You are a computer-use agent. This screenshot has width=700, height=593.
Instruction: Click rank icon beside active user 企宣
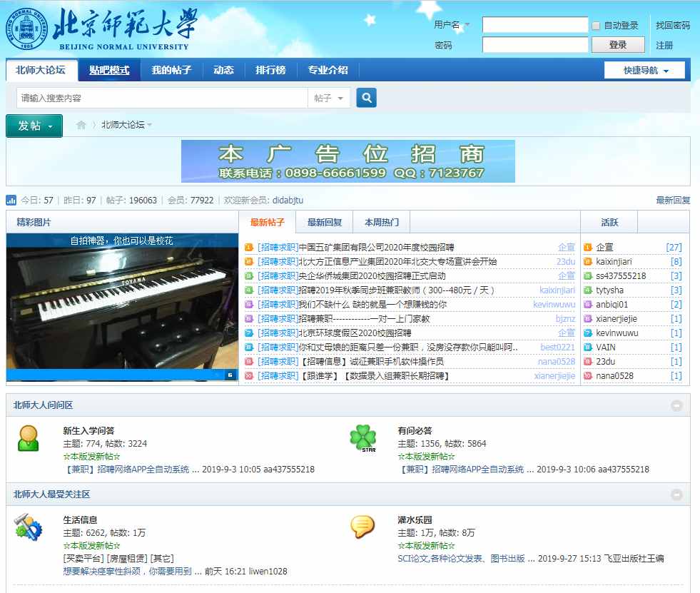pos(588,248)
